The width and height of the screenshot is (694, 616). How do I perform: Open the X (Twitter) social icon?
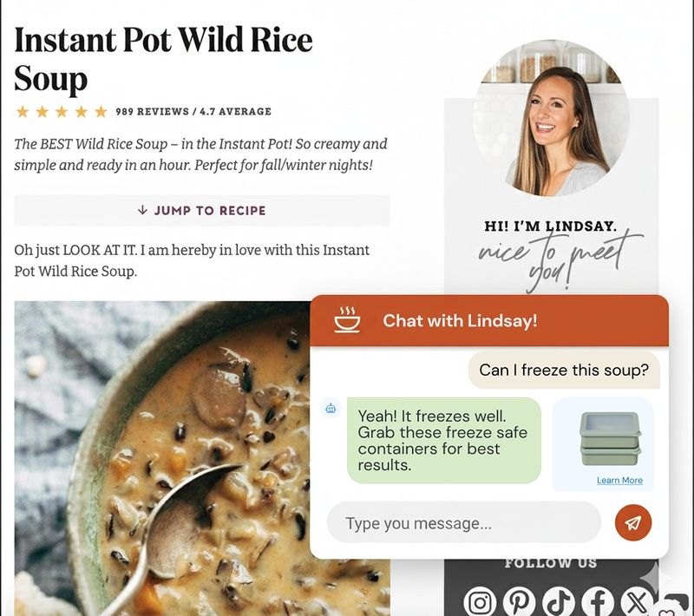pos(636,602)
